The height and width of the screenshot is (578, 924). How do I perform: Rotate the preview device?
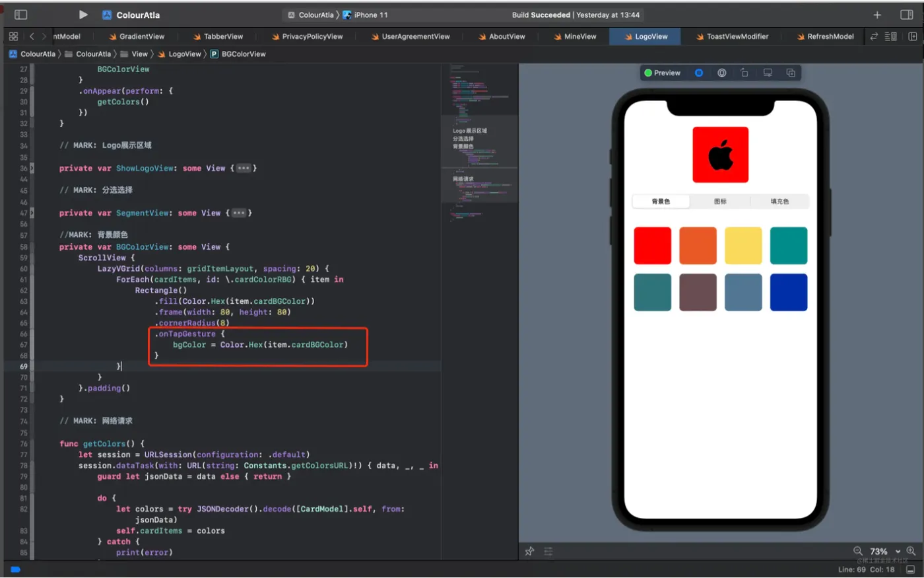click(744, 73)
